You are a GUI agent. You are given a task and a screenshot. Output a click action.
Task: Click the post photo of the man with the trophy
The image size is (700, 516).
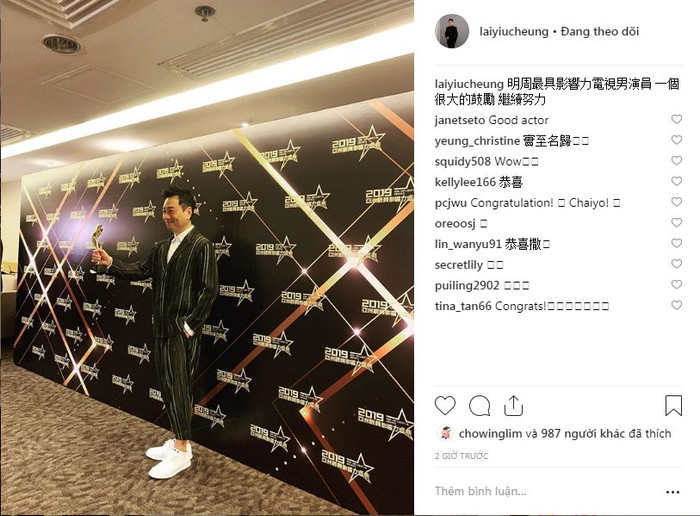207,258
